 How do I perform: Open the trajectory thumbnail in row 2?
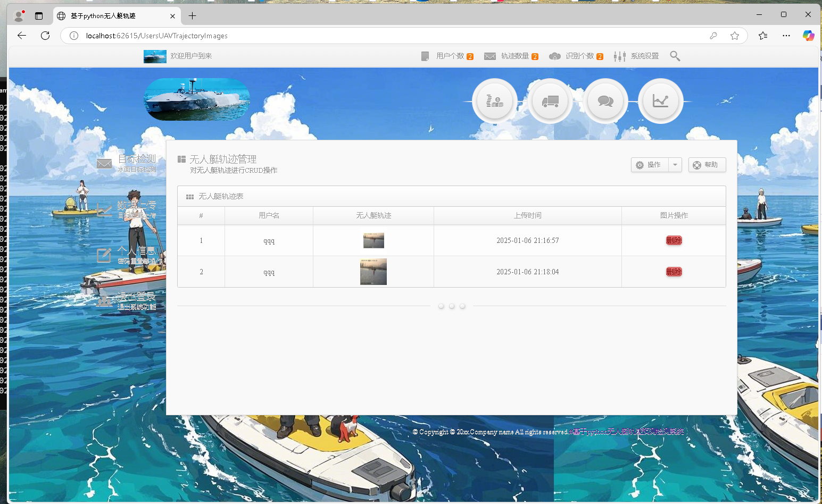coord(373,272)
